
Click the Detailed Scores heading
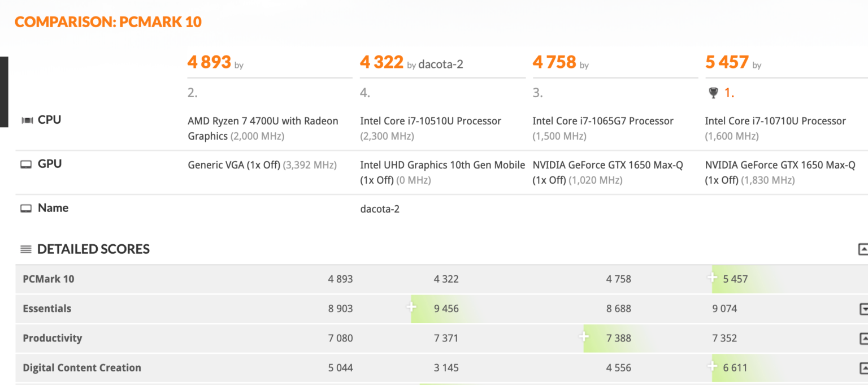click(x=93, y=249)
